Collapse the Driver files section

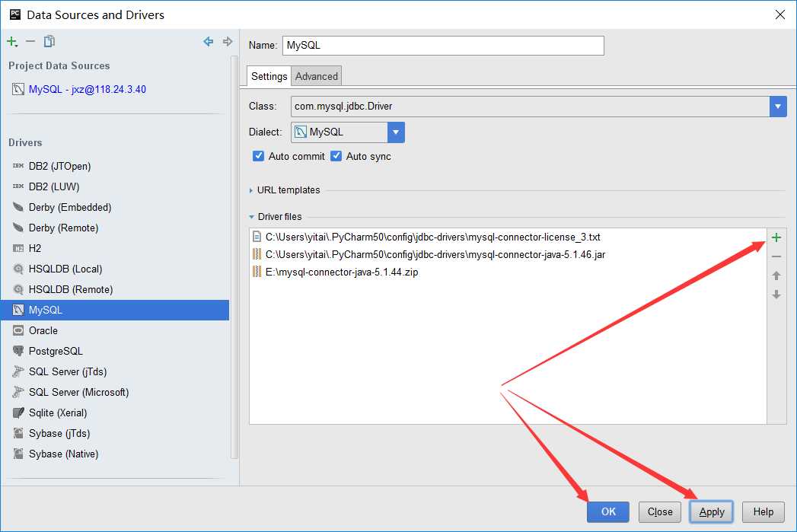click(252, 217)
